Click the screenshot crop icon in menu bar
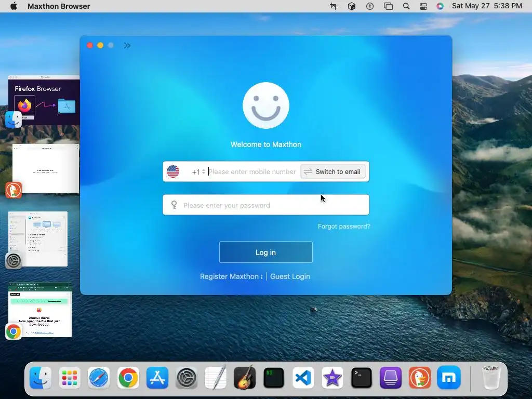The height and width of the screenshot is (399, 532). coord(334,6)
